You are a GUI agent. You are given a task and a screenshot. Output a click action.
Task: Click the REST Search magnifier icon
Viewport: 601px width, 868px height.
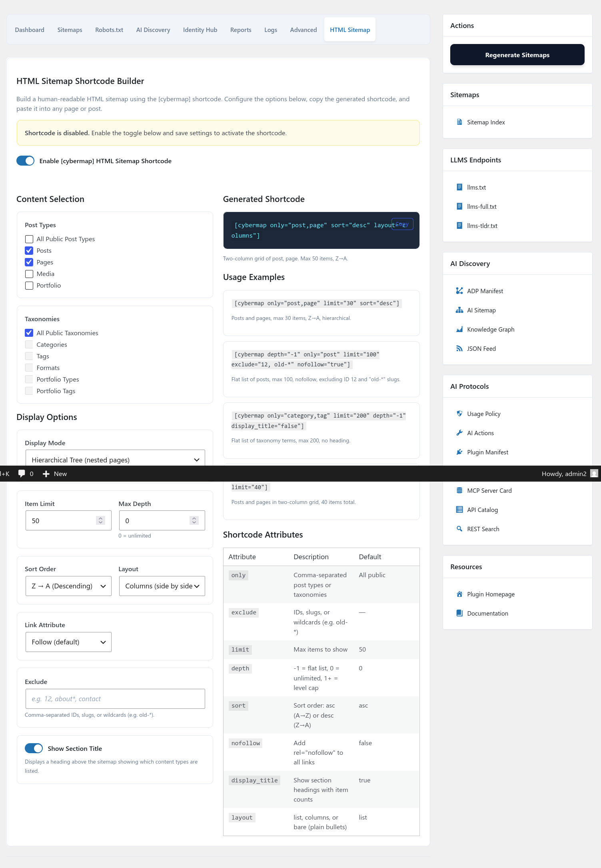pyautogui.click(x=459, y=529)
